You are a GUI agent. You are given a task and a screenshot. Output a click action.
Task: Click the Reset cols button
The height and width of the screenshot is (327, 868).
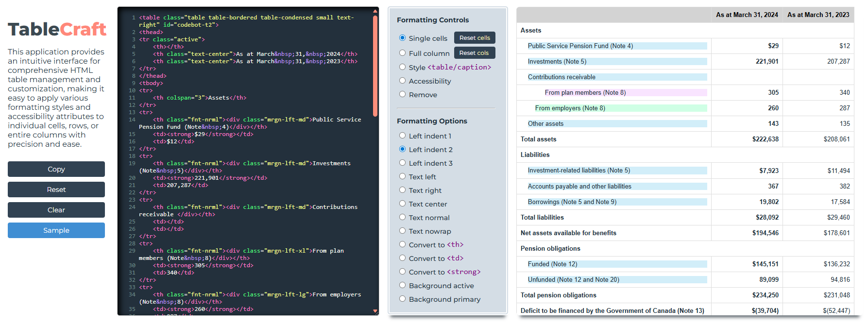pos(474,53)
